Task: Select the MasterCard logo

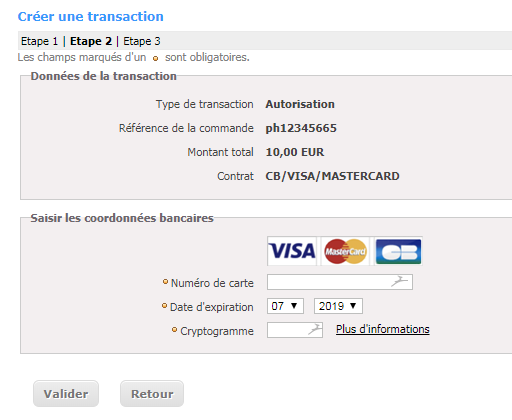Action: tap(345, 251)
